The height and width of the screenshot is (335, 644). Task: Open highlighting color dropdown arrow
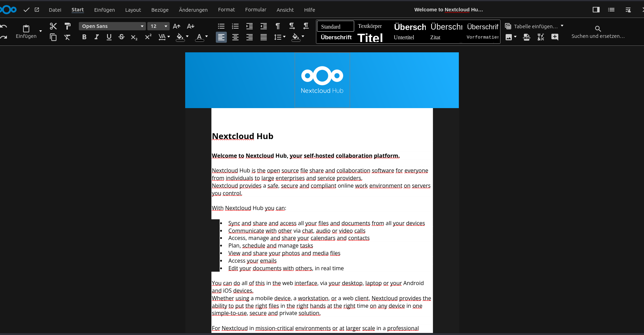click(x=187, y=36)
